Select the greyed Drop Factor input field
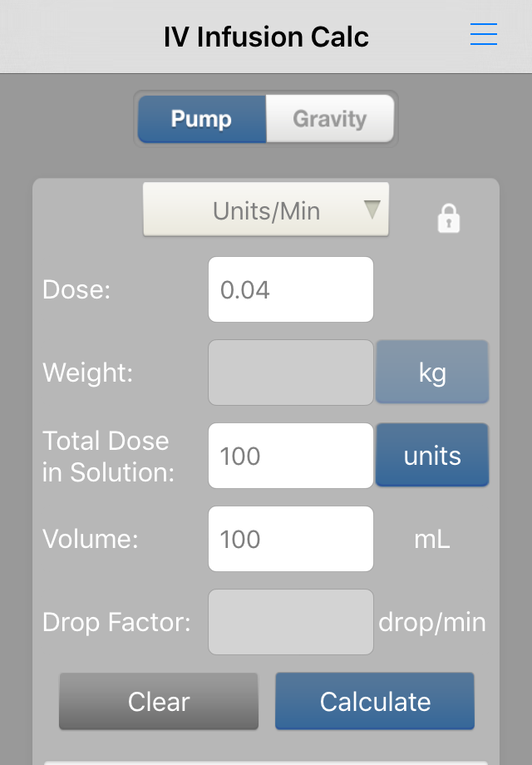The width and height of the screenshot is (532, 765). click(x=291, y=622)
